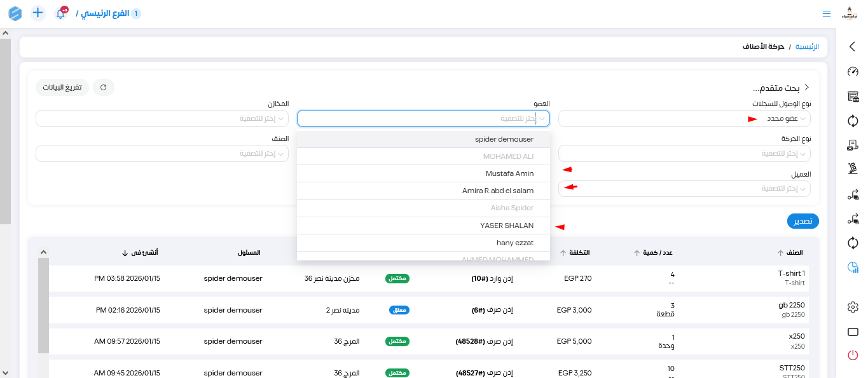Open the dashboard speedometer icon in sidebar

click(853, 72)
